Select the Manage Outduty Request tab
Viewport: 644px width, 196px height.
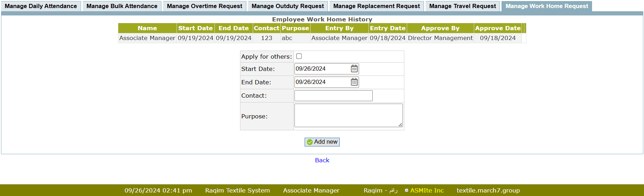click(287, 6)
